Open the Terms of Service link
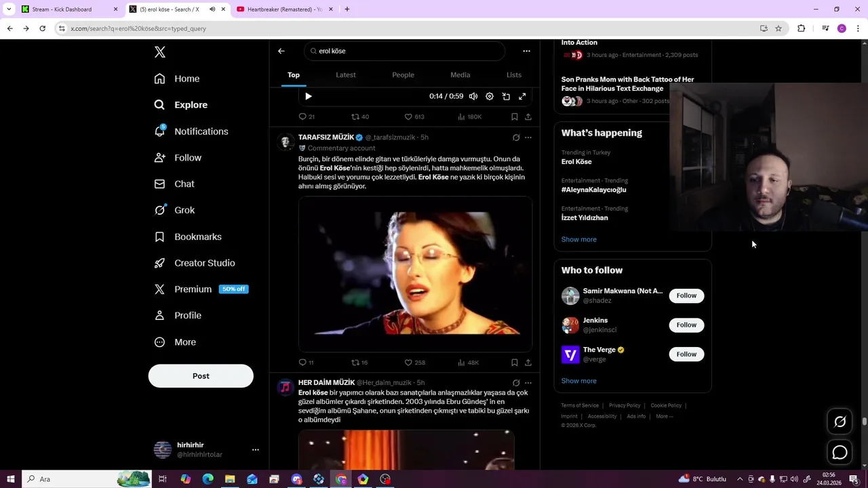 580,405
